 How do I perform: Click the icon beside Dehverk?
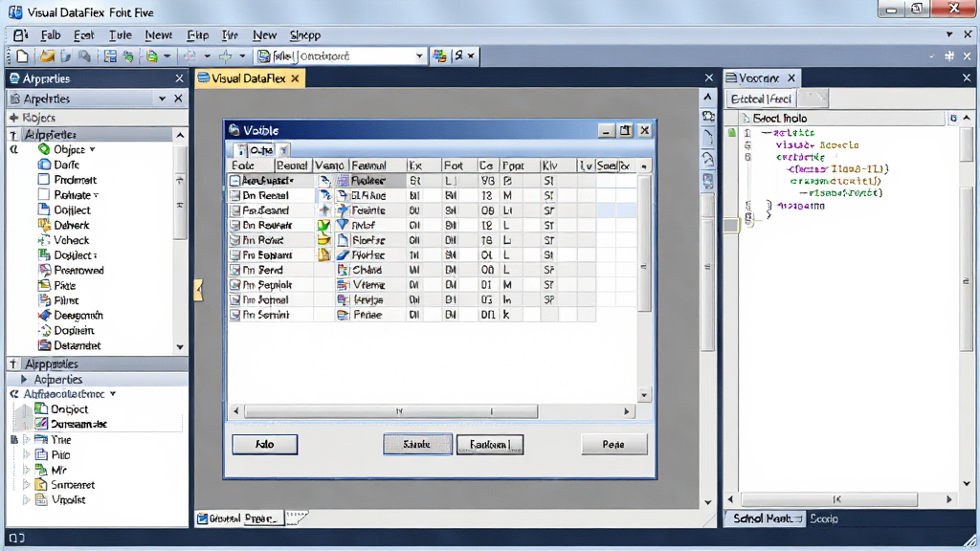[44, 225]
